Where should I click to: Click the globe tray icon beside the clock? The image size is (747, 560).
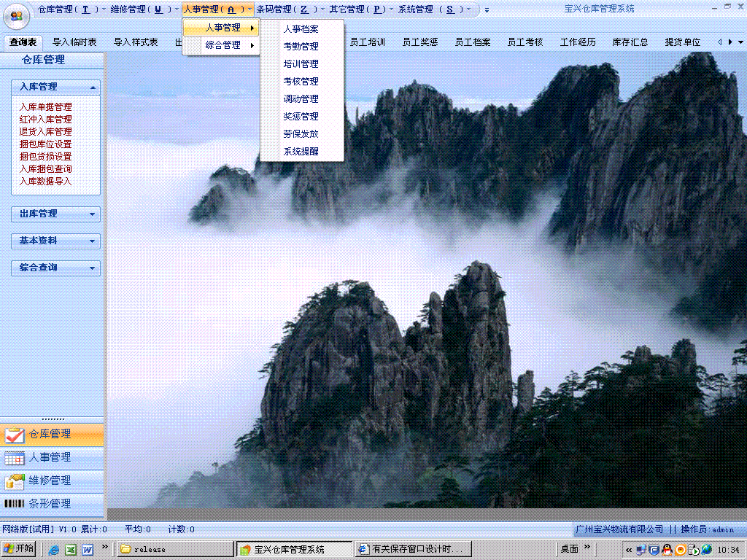(706, 550)
